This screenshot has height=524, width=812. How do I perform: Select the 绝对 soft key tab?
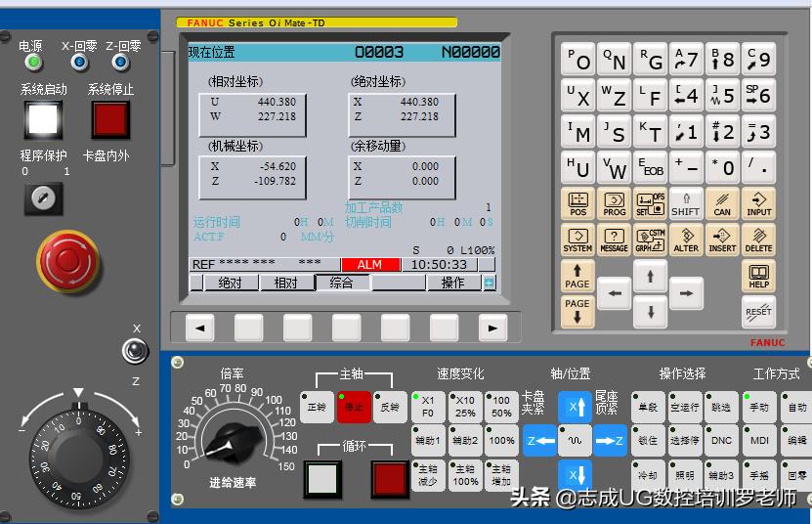231,283
